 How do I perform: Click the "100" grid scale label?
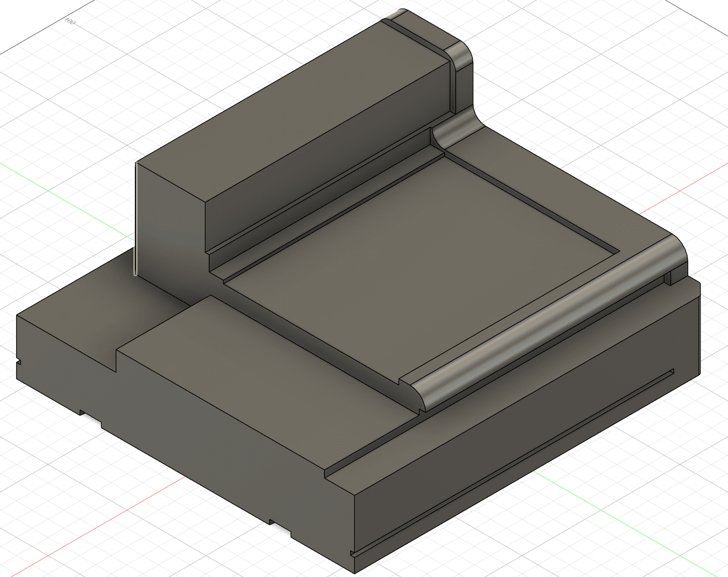(70, 22)
